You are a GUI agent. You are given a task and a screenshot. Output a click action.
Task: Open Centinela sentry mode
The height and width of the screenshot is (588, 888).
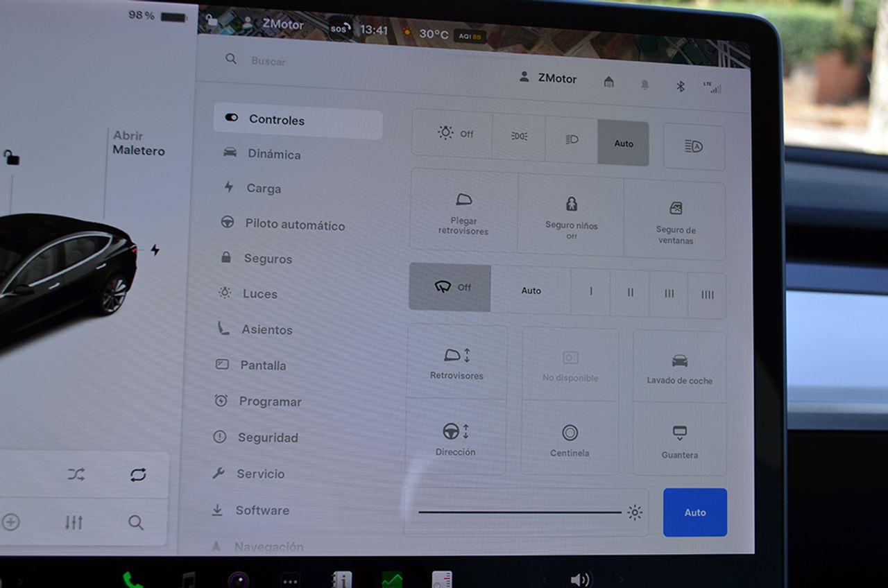click(570, 440)
